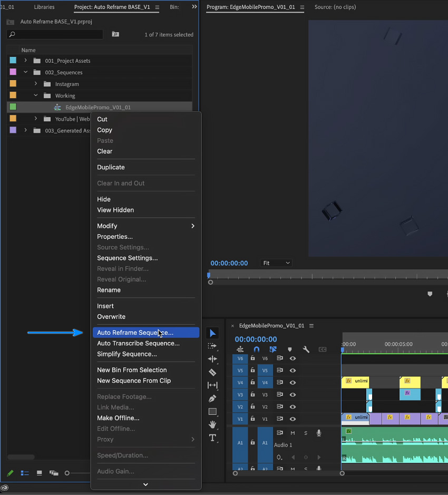Select the Razor tool
448x495 pixels.
click(212, 372)
